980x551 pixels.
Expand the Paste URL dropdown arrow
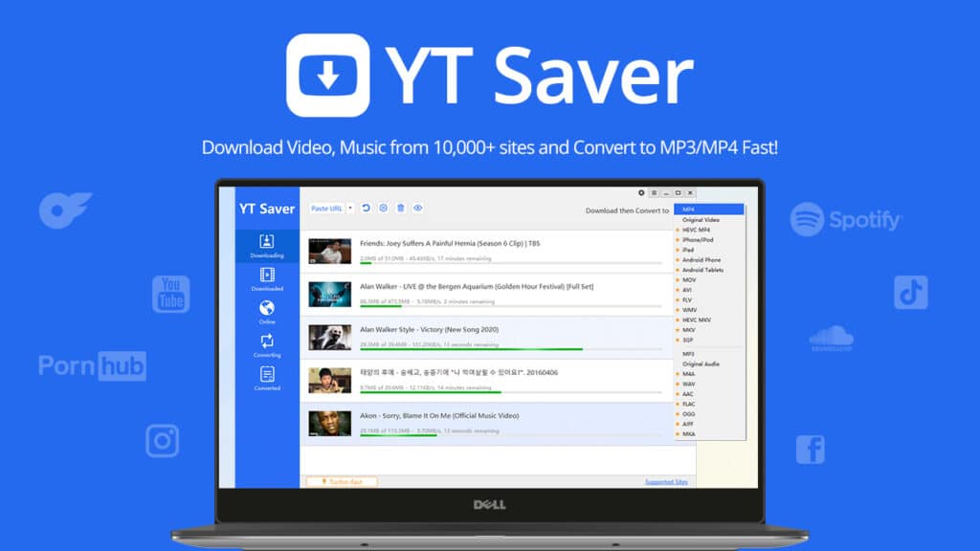349,209
